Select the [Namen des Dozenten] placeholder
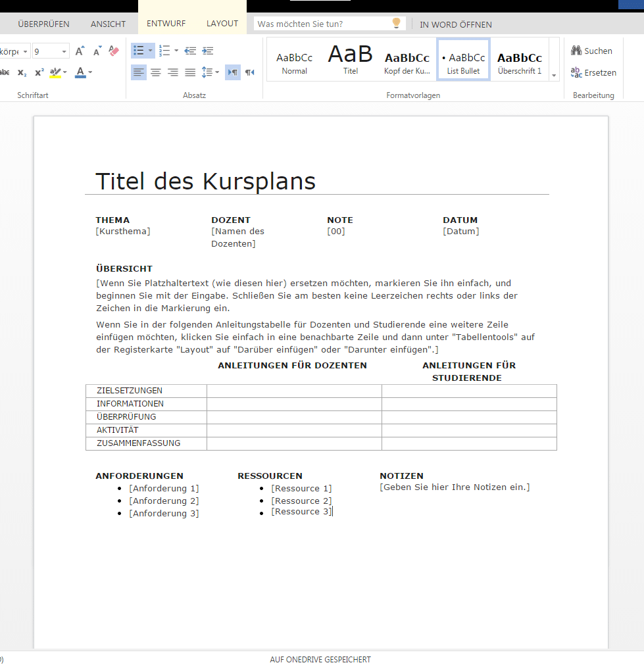Image resolution: width=644 pixels, height=667 pixels. tap(237, 237)
